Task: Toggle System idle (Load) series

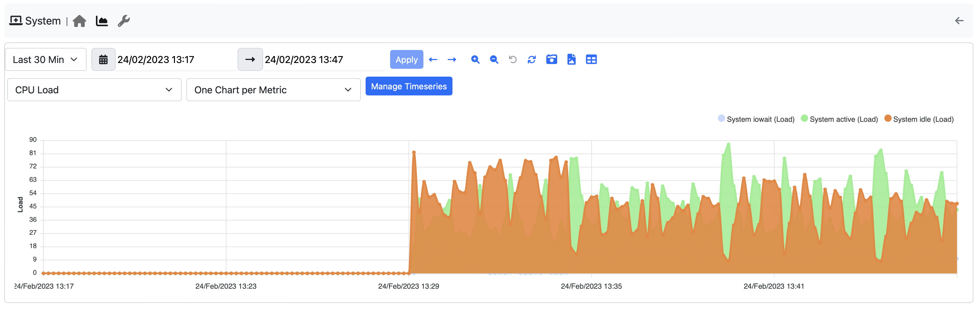Action: (x=919, y=119)
